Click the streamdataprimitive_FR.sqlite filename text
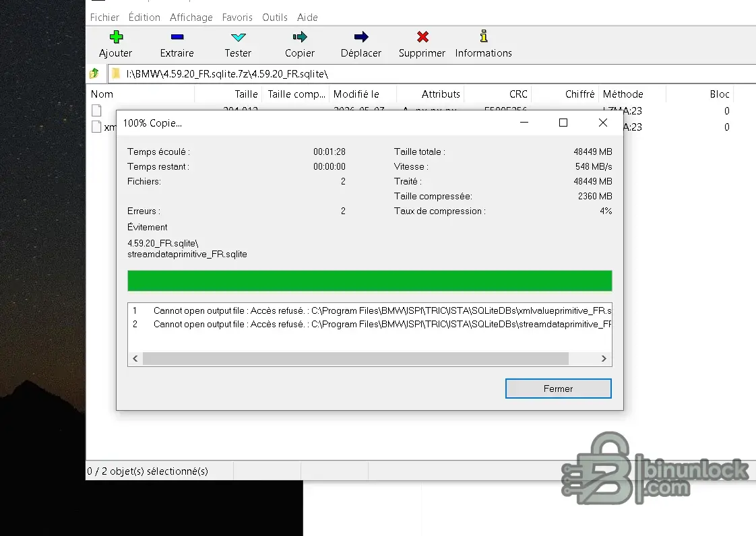Image resolution: width=756 pixels, height=536 pixels. 187,254
